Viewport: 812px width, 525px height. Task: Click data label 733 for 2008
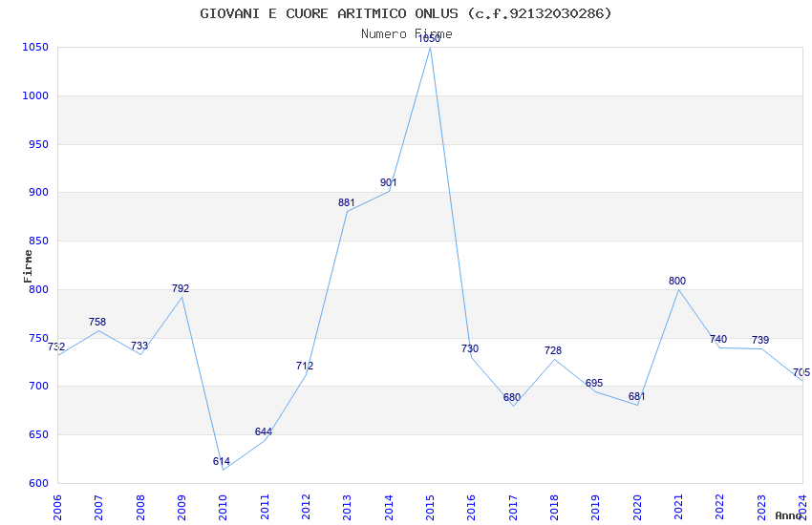[139, 346]
